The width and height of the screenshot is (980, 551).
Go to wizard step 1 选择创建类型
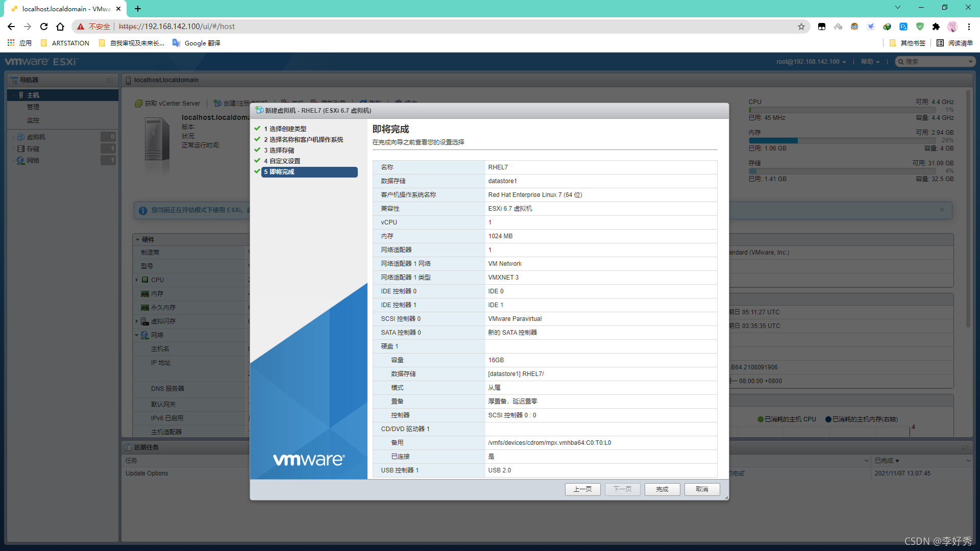tap(285, 129)
